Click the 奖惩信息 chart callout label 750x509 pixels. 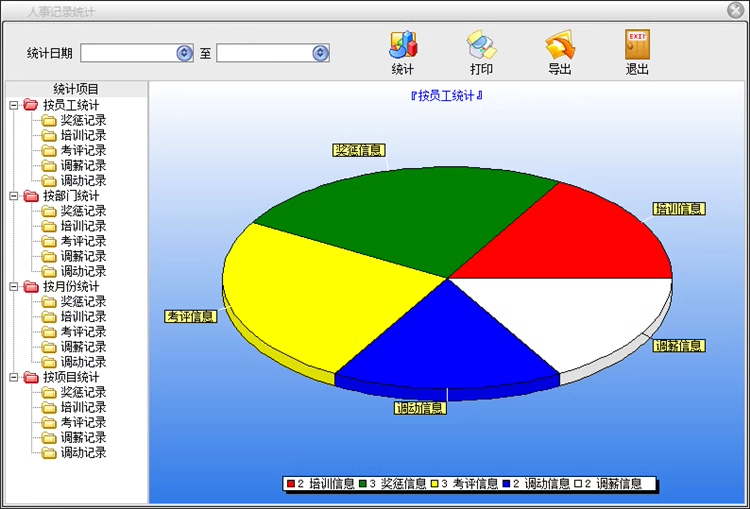[359, 150]
